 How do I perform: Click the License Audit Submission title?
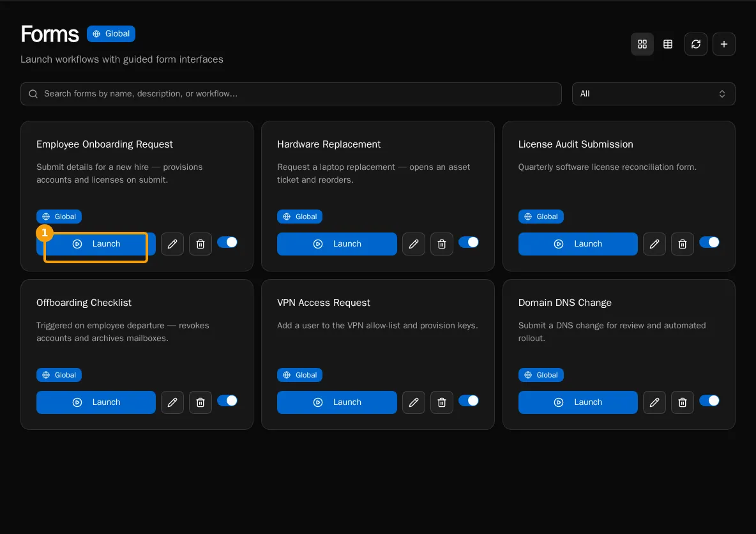[x=576, y=144]
